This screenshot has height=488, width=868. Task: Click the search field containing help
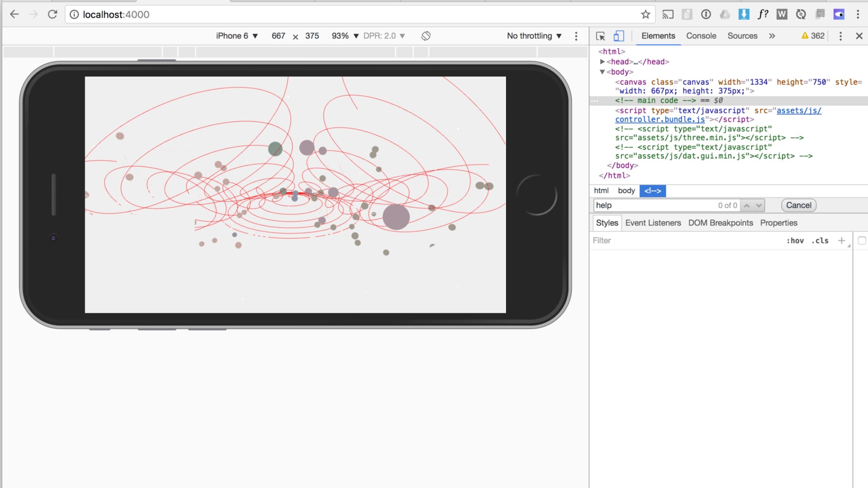(666, 205)
